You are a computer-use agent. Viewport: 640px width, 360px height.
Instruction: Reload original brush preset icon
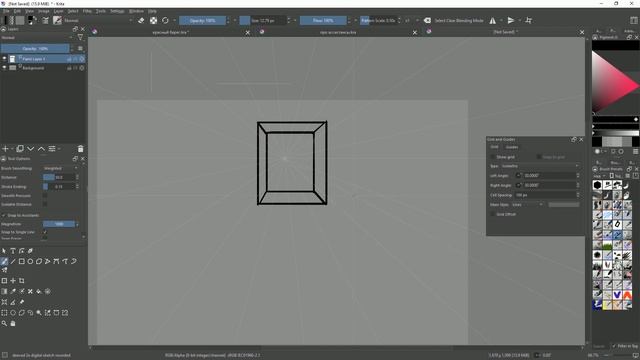point(165,20)
